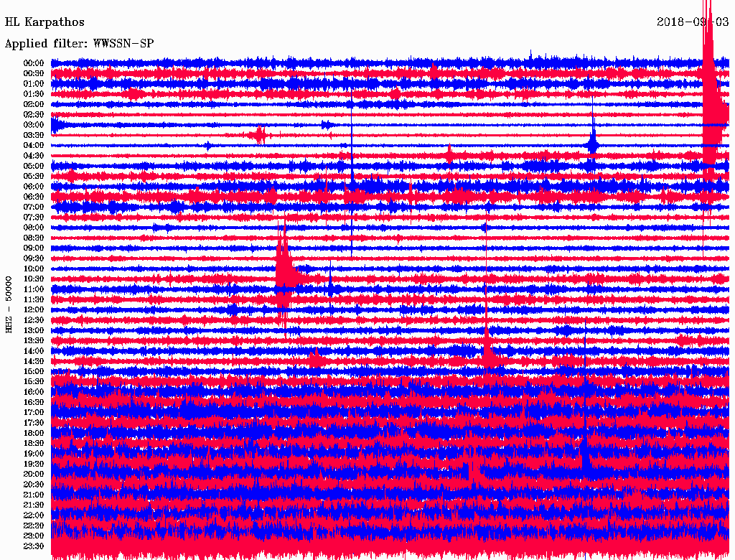Viewport: 735px width, 560px height.
Task: Select the 08:00 time label
Action: (33, 228)
